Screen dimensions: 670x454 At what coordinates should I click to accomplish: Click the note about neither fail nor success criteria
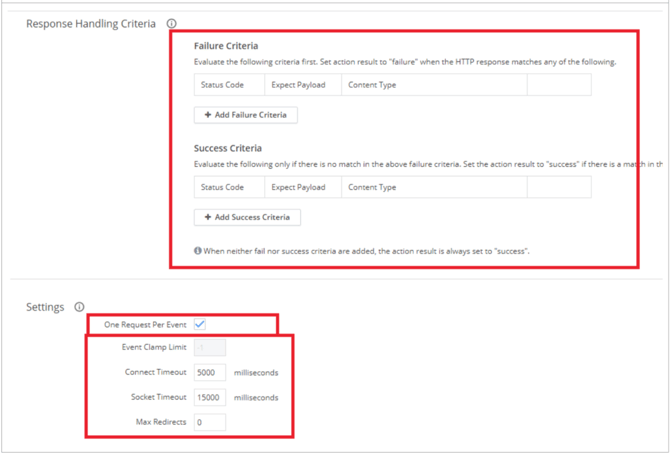tap(367, 251)
